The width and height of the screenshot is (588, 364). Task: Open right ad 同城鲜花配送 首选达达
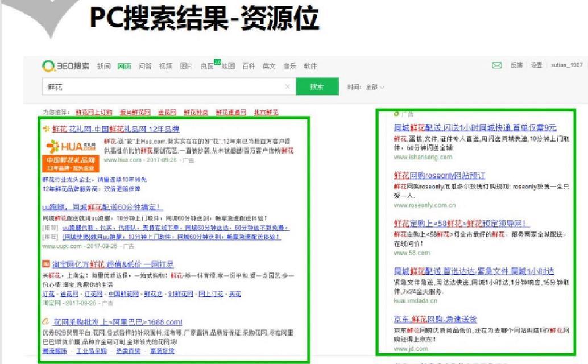click(474, 271)
